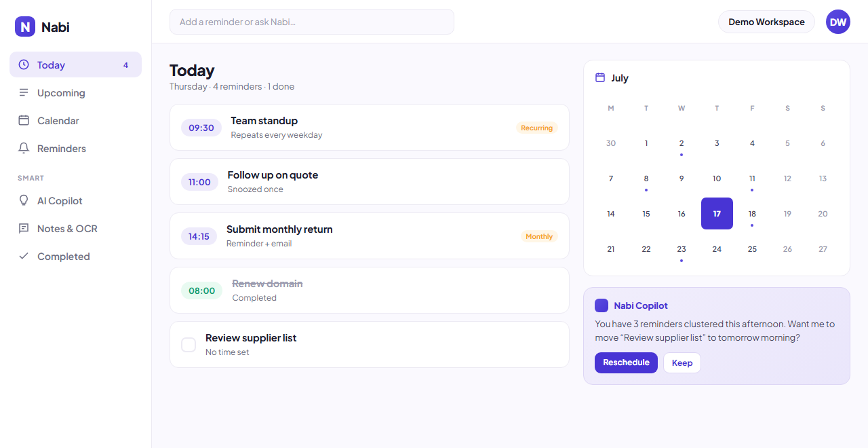Open the Submit monthly return reminder
868x448 pixels.
coord(370,236)
